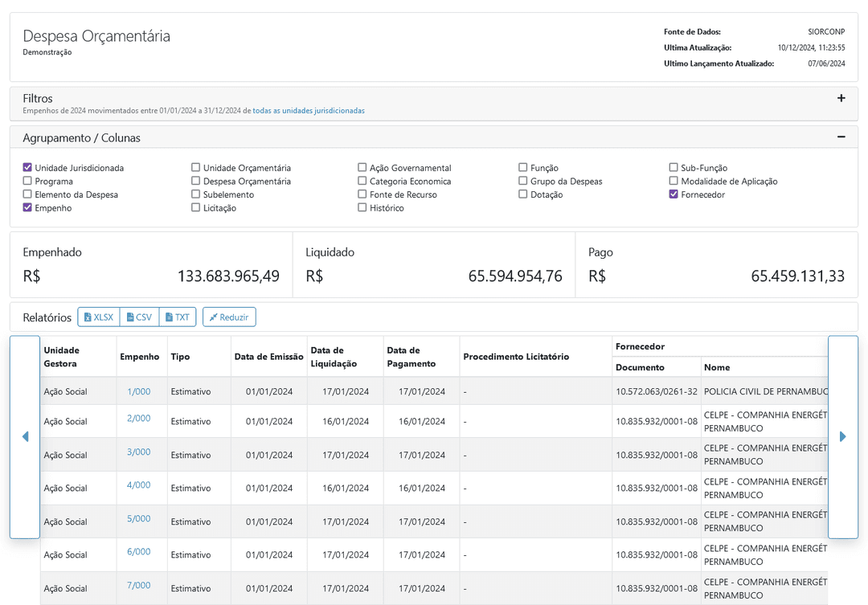The width and height of the screenshot is (868, 605).
Task: Click the left table scroll arrow
Action: pos(25,437)
